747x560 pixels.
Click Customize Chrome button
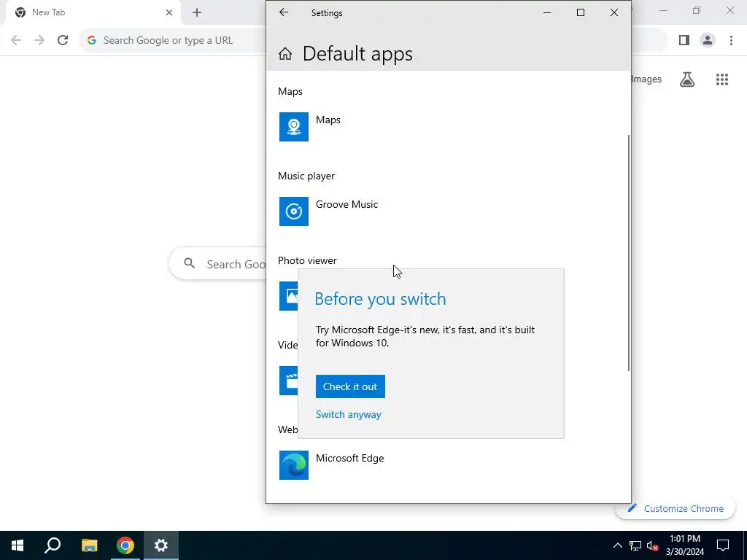click(676, 508)
